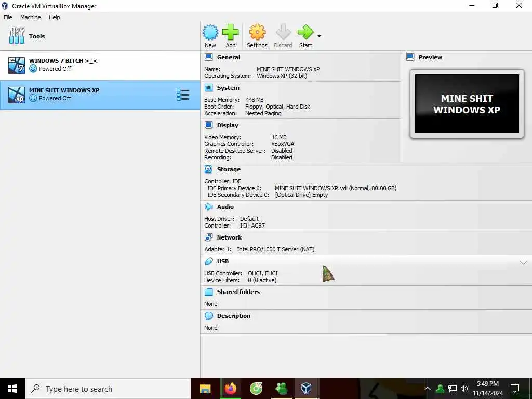Open File Explorer from taskbar
The height and width of the screenshot is (399, 532).
(x=205, y=389)
